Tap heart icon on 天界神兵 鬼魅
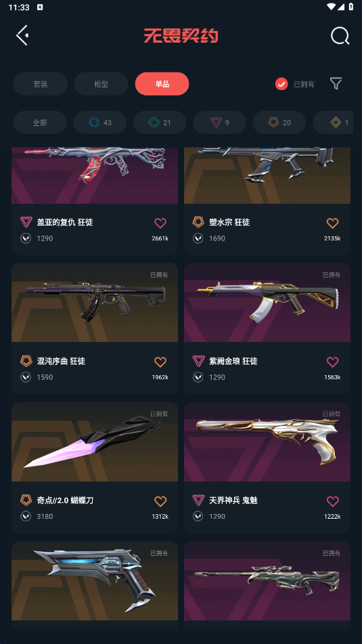Viewport: 362px width, 644px height. pyautogui.click(x=332, y=501)
